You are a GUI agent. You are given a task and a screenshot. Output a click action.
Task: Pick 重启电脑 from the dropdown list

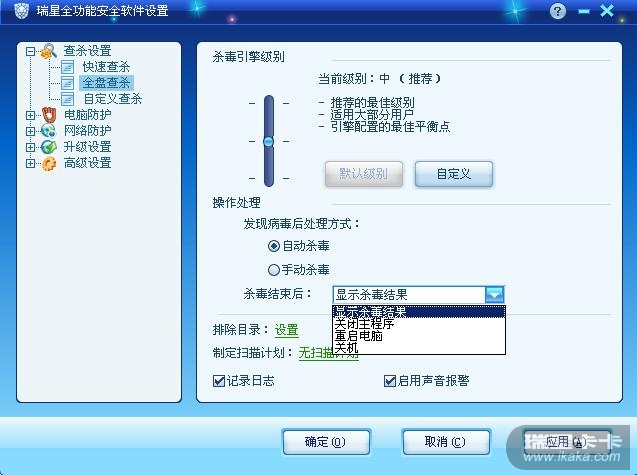[419, 336]
